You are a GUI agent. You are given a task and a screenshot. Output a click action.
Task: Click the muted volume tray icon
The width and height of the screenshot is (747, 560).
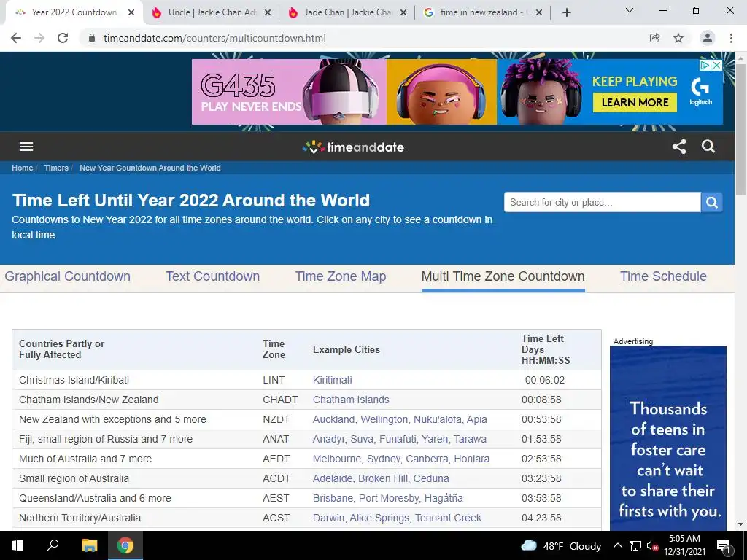(651, 545)
